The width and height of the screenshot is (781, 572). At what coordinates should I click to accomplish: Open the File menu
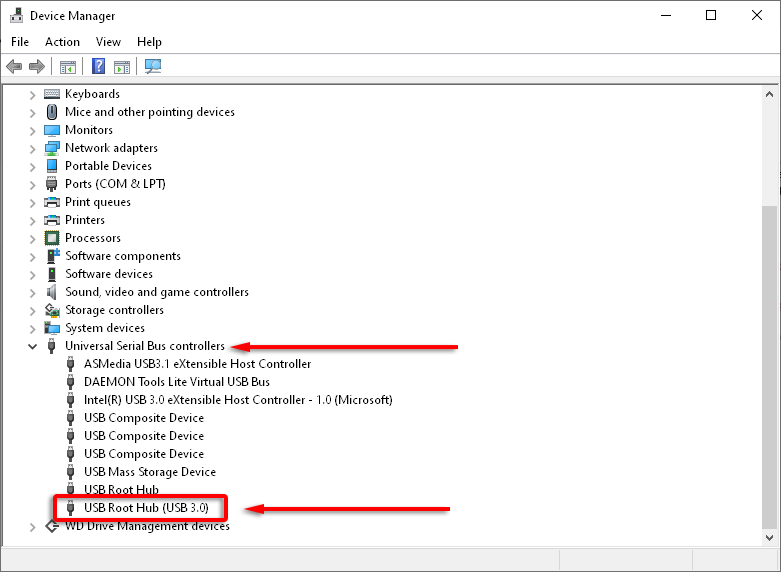pyautogui.click(x=20, y=42)
